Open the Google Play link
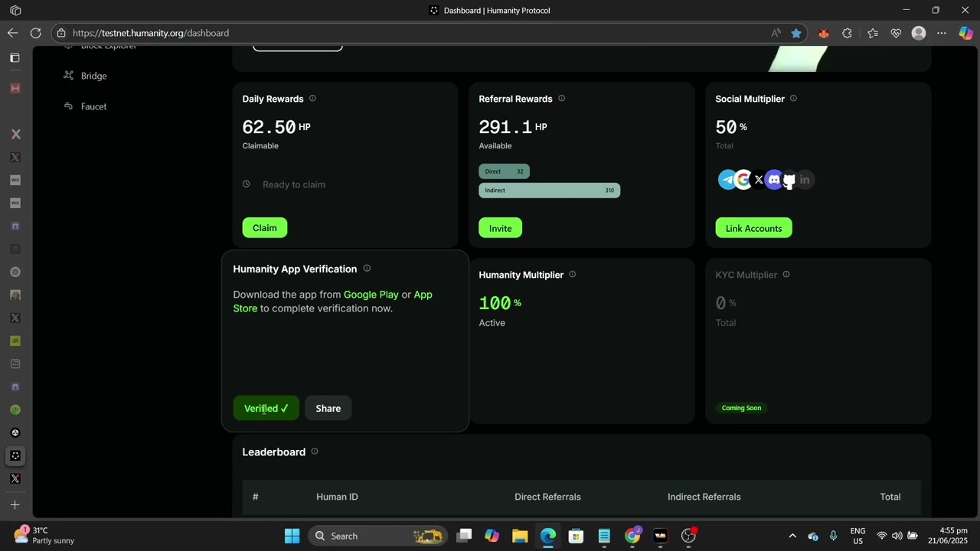Viewport: 980px width, 551px height. 371,295
